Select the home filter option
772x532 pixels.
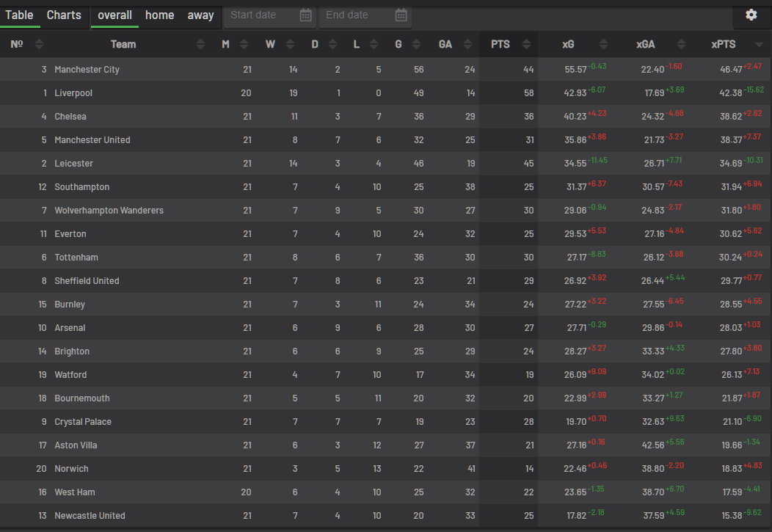pos(159,15)
